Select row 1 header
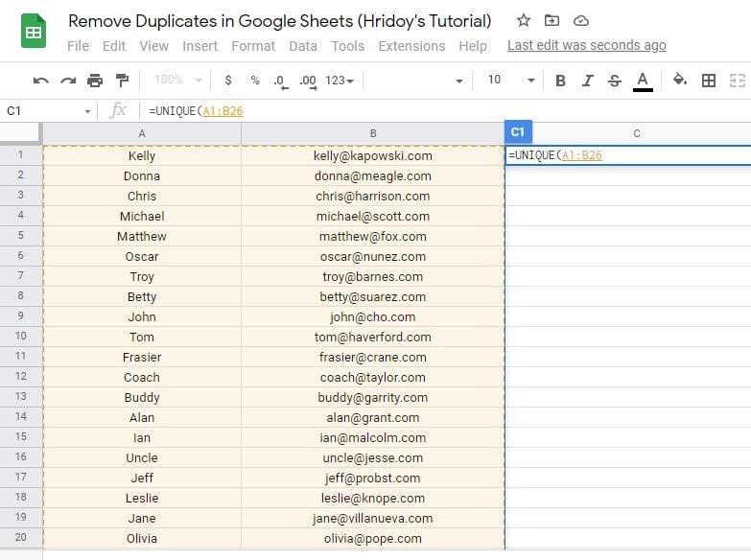The width and height of the screenshot is (751, 560). [x=20, y=154]
